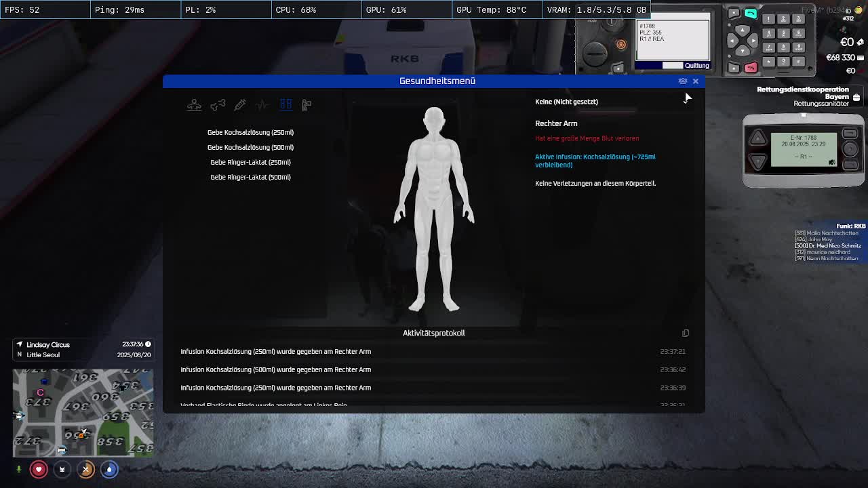
Task: Click the green microphone voice icon
Action: pos(19,469)
